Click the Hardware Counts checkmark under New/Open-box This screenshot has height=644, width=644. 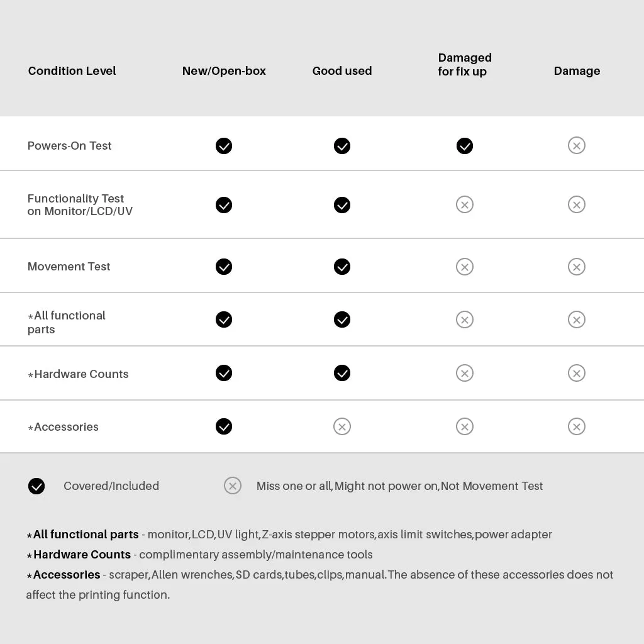tap(224, 374)
